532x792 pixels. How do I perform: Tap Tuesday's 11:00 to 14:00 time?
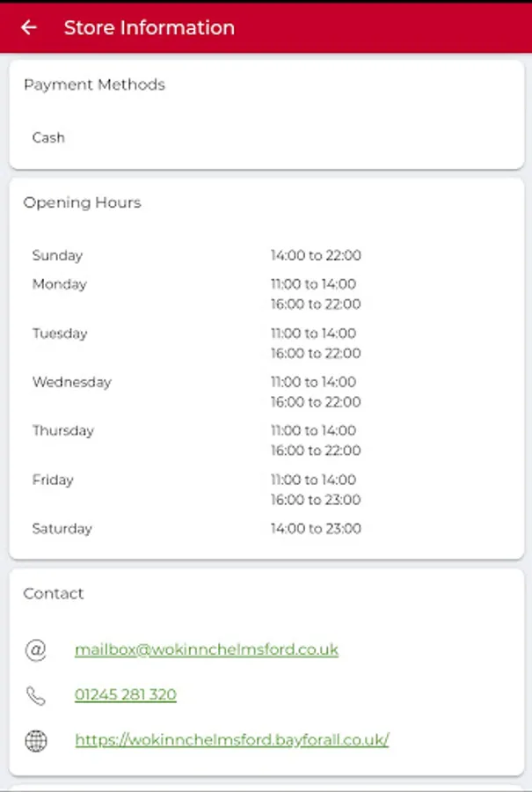point(313,334)
